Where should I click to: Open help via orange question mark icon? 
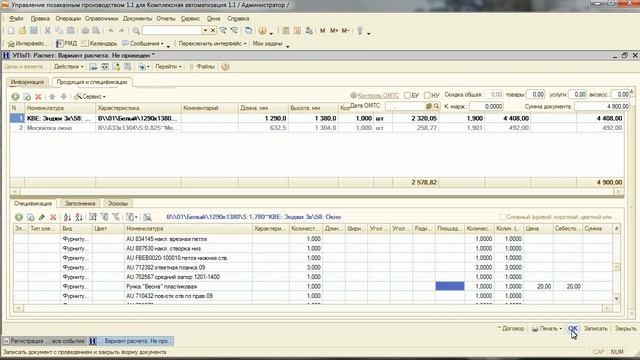coord(225,67)
